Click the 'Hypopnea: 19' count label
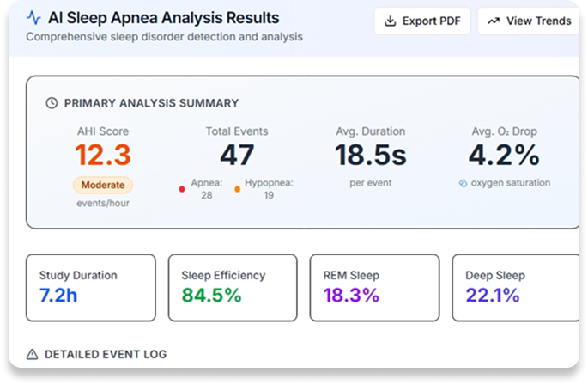Viewport: 588px width, 385px height. point(269,189)
